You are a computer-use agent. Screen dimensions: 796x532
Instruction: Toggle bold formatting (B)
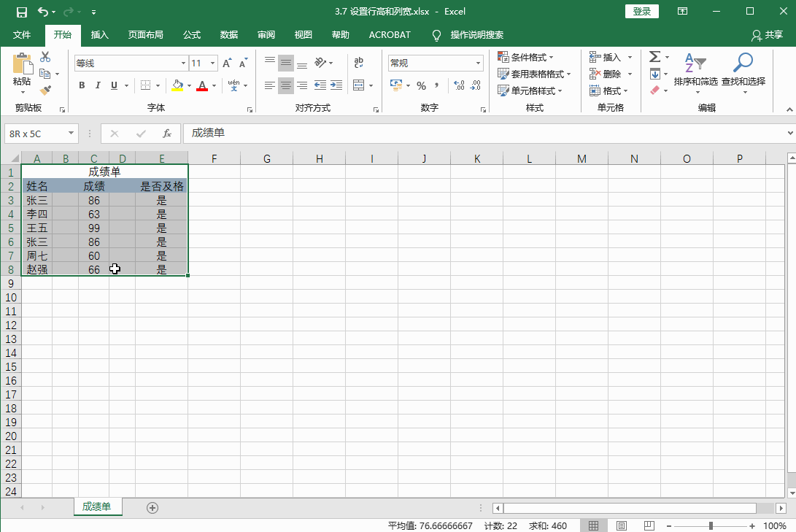[x=82, y=85]
